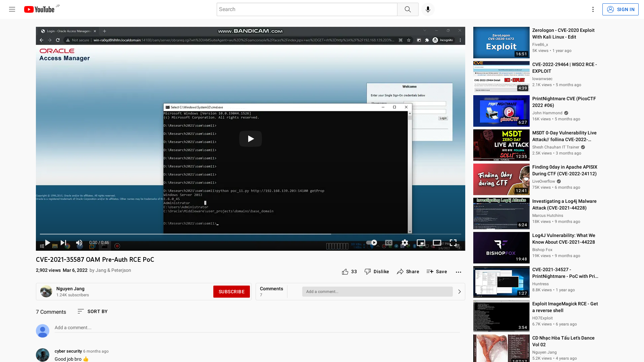The width and height of the screenshot is (644, 362).
Task: Open the Nguyen Jang channel name link
Action: coord(70,289)
